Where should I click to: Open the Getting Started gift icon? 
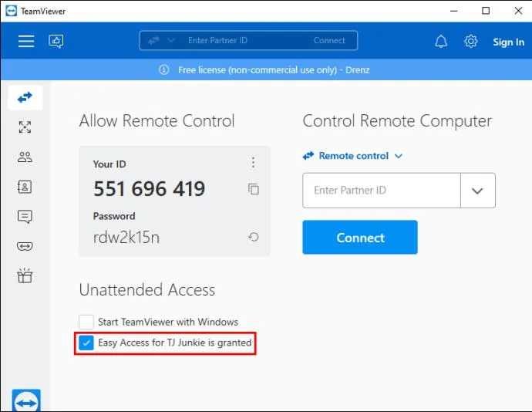[x=25, y=275]
